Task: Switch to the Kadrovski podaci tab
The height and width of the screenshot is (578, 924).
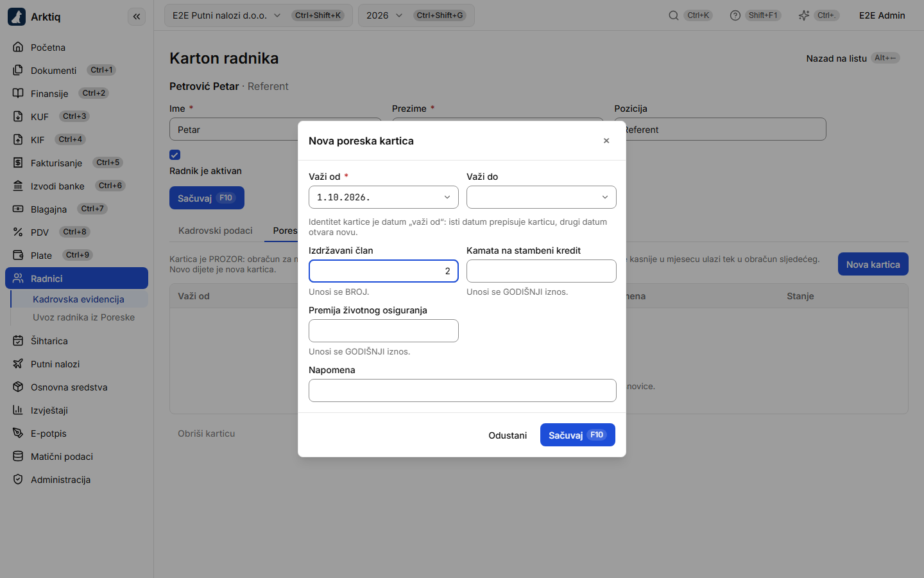Action: point(216,231)
